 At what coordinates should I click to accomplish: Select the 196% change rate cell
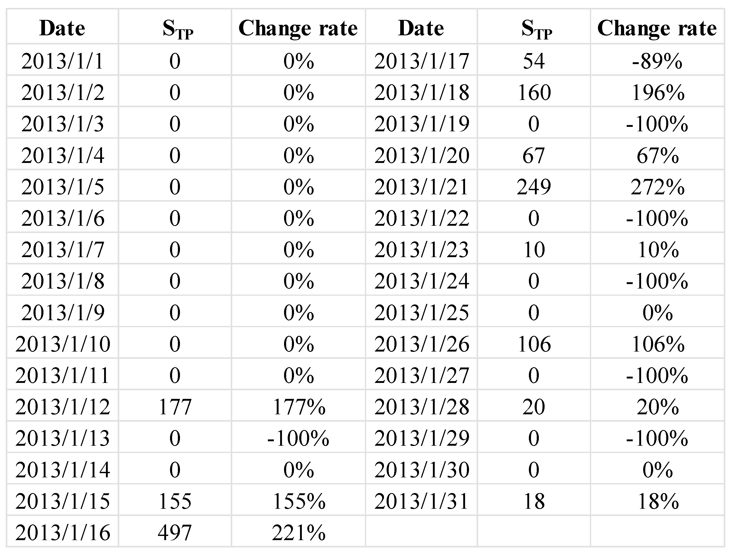pyautogui.click(x=658, y=92)
